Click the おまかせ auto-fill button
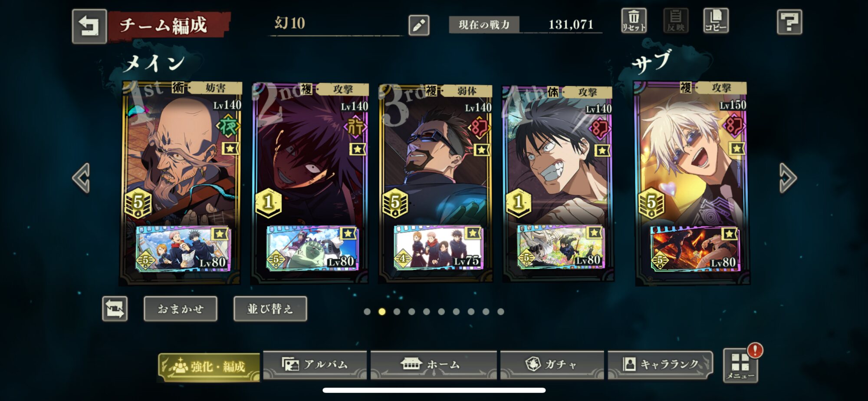 [x=181, y=309]
